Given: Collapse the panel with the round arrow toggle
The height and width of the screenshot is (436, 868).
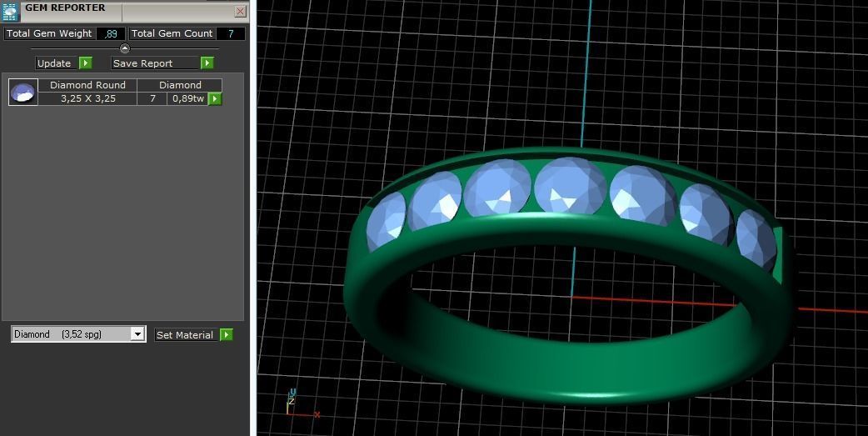Looking at the screenshot, I should [x=125, y=48].
